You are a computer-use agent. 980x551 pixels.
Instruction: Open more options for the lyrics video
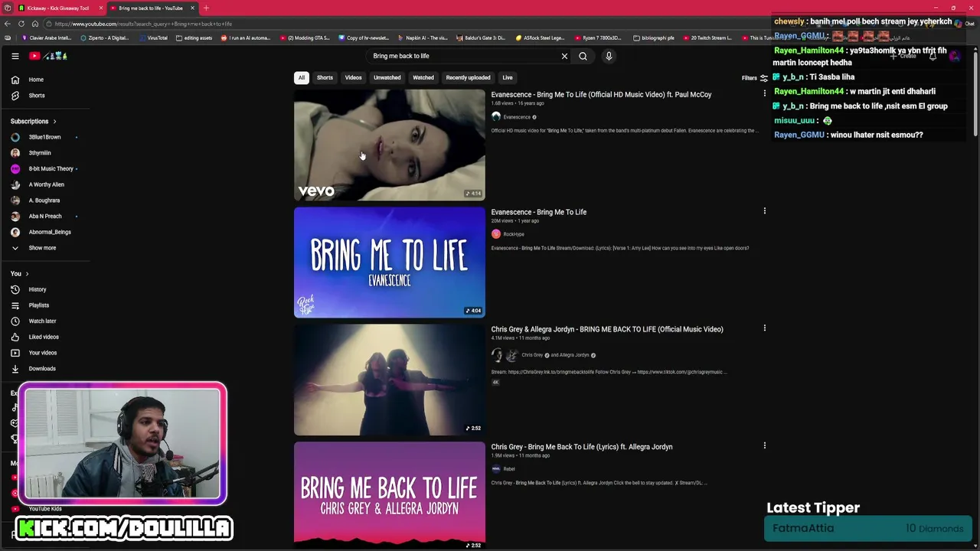(764, 445)
